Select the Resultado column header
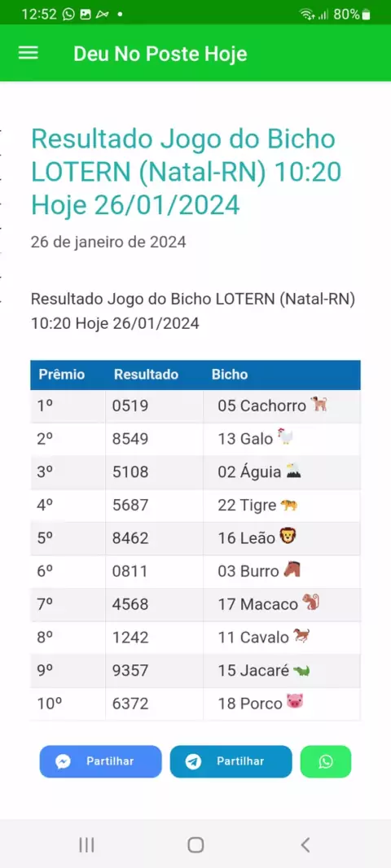The width and height of the screenshot is (391, 868). tap(146, 375)
